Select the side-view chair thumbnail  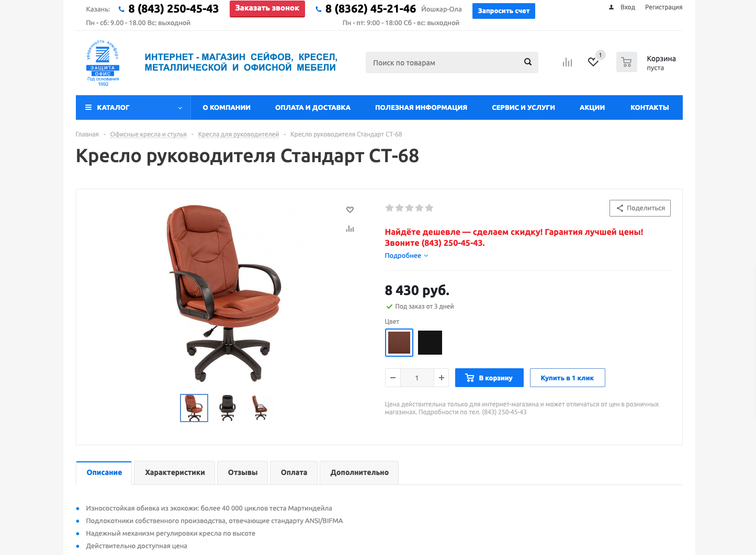pos(260,408)
